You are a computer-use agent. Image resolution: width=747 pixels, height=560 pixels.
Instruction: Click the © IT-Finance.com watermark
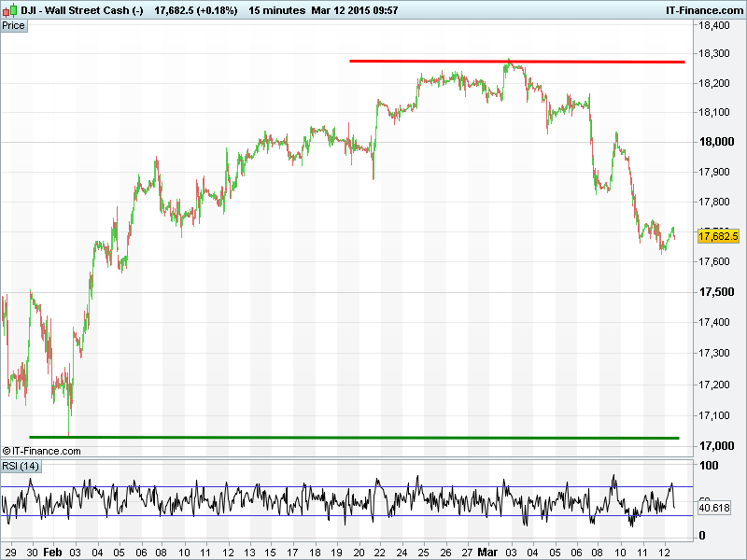pyautogui.click(x=42, y=451)
